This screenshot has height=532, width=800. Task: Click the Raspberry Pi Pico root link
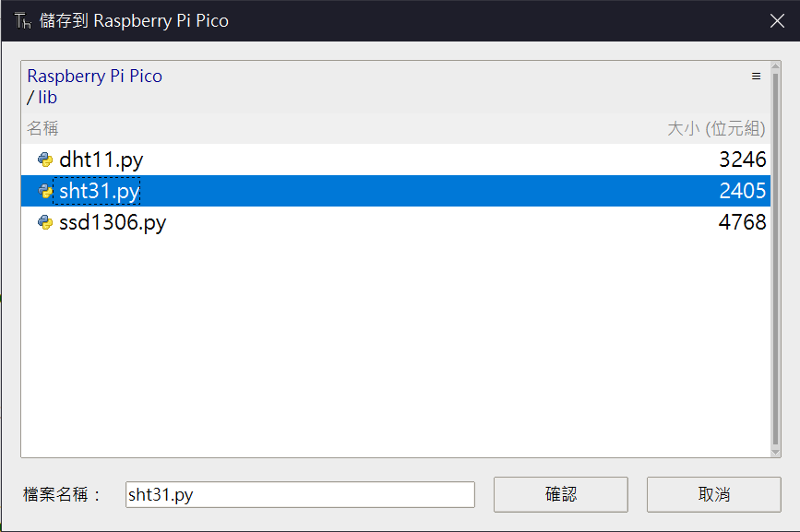pos(94,76)
